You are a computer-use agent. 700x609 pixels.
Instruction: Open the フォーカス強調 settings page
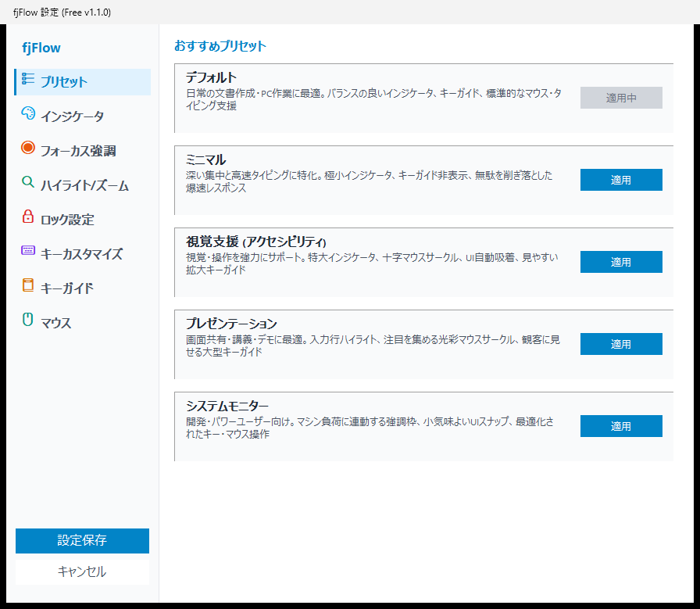(x=83, y=151)
